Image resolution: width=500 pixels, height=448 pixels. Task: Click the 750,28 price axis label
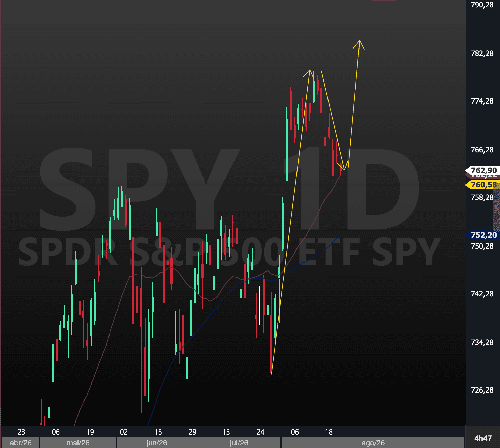point(482,246)
